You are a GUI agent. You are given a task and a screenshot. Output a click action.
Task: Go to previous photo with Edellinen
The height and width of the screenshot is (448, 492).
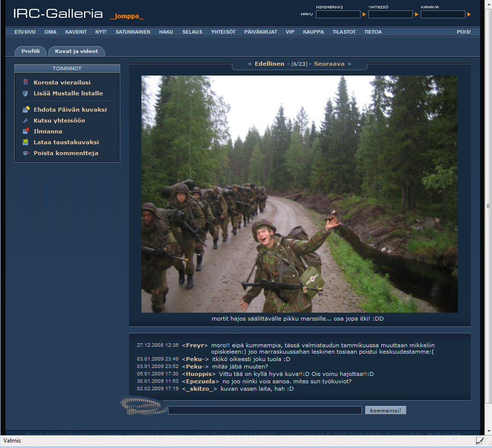point(269,64)
